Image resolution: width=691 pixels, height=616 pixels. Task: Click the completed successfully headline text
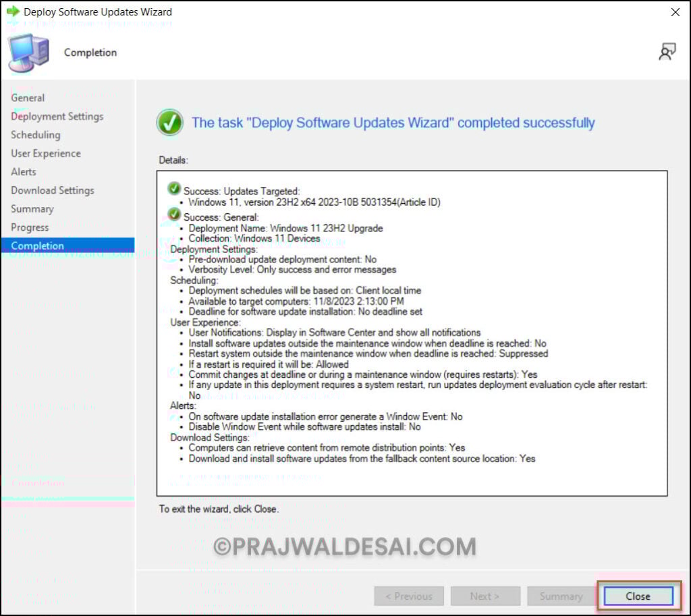pyautogui.click(x=393, y=123)
